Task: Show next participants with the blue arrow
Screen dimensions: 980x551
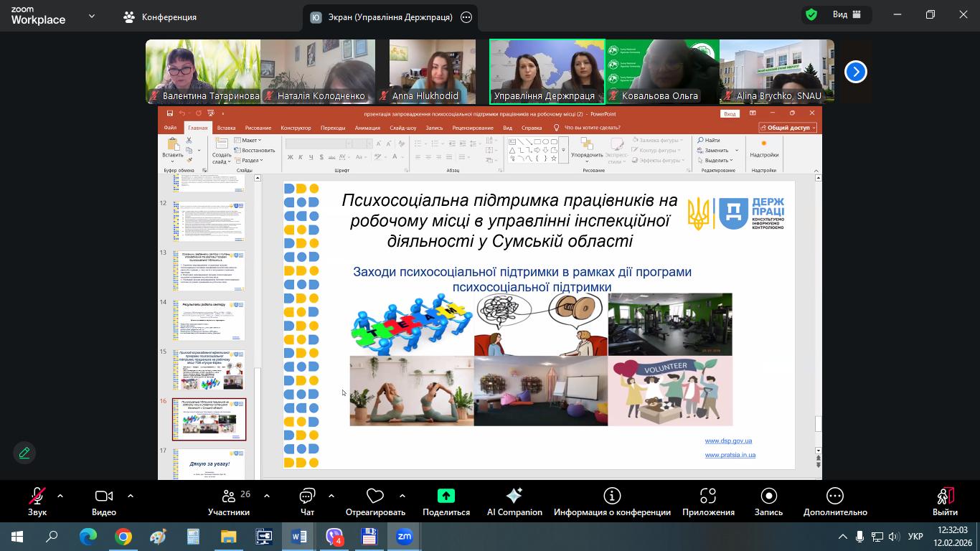Action: click(x=855, y=72)
